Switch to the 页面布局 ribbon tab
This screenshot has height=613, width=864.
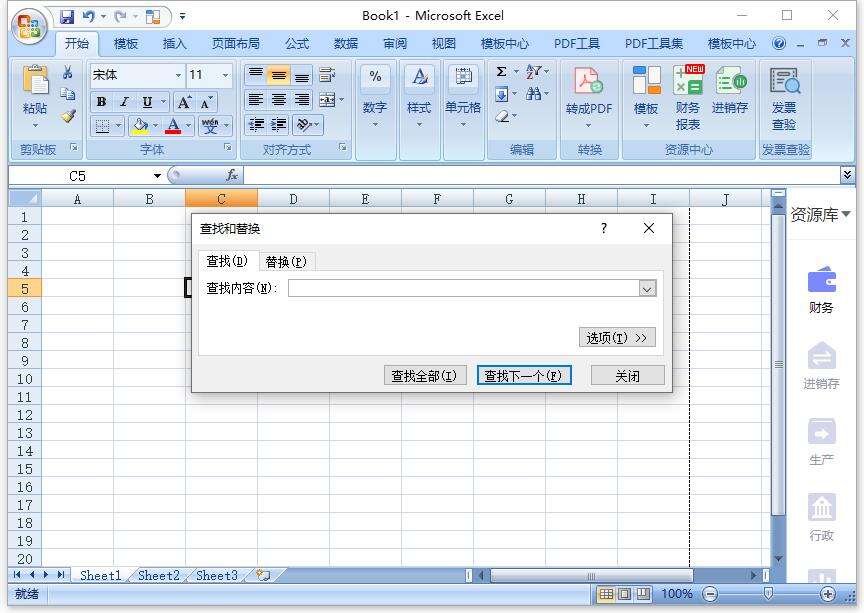[x=236, y=44]
